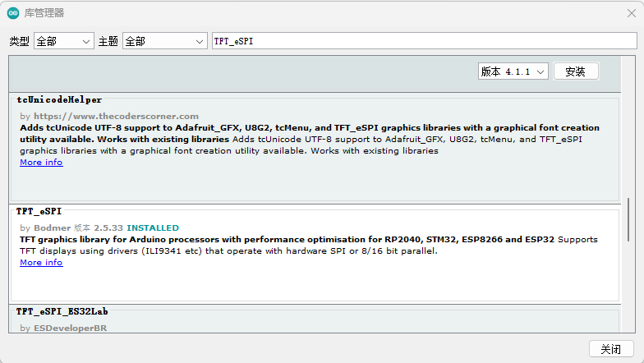Click the 库管理器 window title

click(44, 13)
